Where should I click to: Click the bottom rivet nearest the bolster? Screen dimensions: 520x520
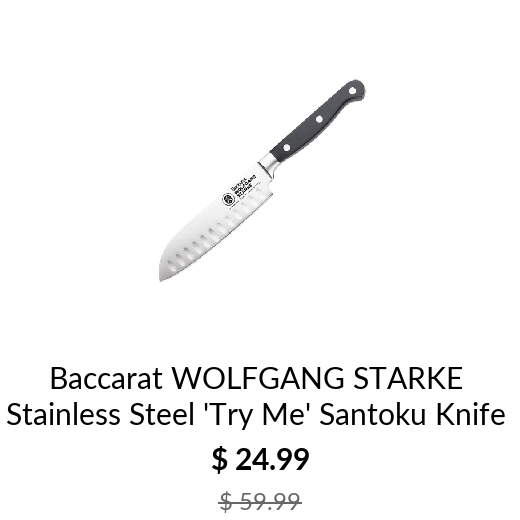click(286, 147)
